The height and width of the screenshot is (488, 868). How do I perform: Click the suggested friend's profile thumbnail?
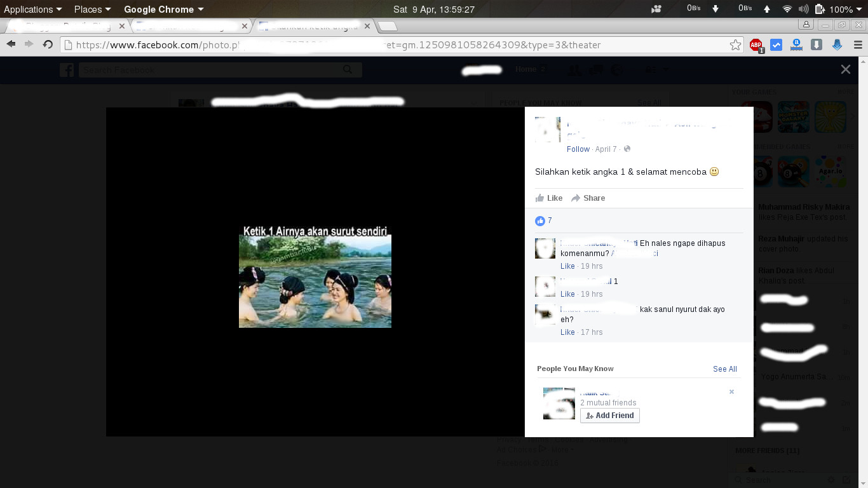click(559, 403)
